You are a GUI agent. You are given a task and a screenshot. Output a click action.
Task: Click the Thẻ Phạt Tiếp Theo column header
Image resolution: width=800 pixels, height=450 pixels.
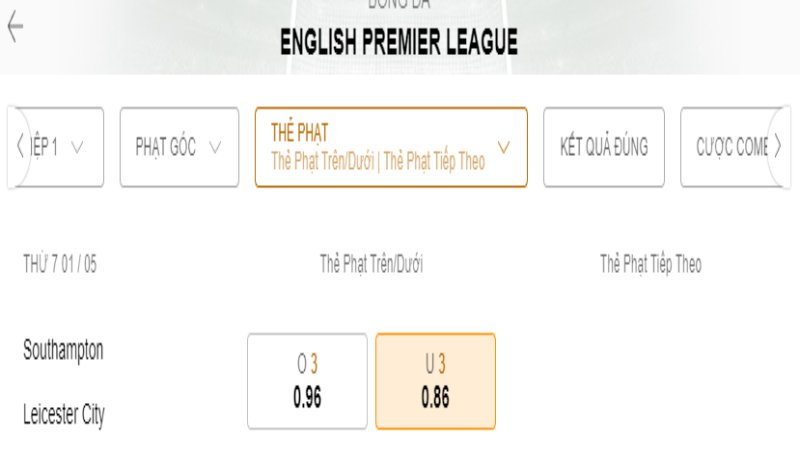650,264
